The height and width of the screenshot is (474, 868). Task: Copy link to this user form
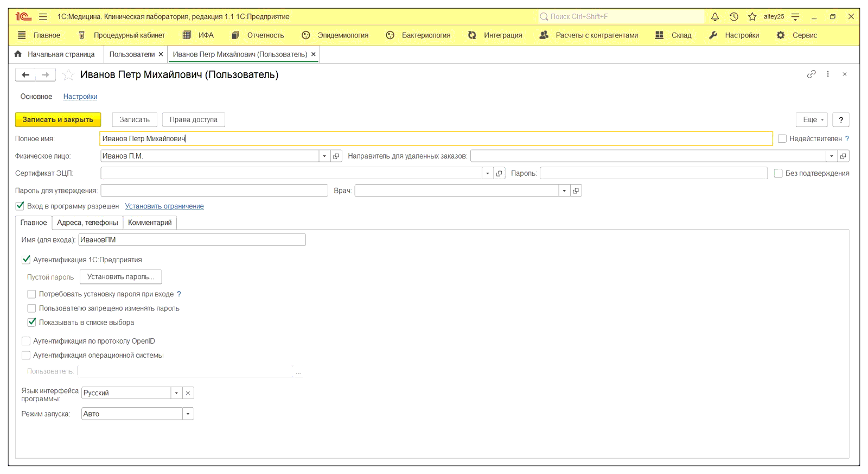click(811, 74)
